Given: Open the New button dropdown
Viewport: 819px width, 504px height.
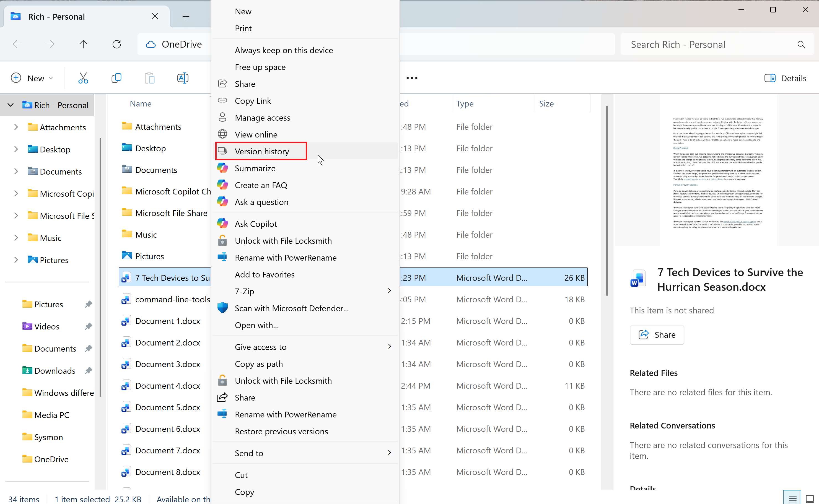Looking at the screenshot, I should 32,78.
